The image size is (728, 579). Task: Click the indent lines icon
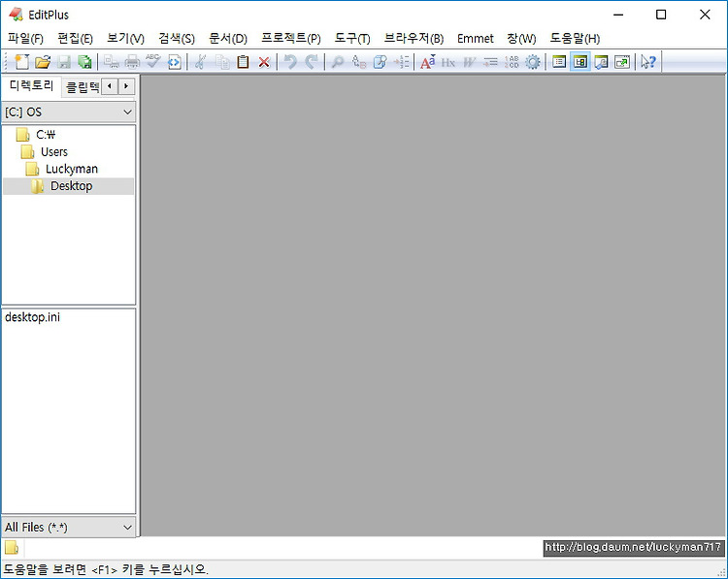(x=490, y=62)
